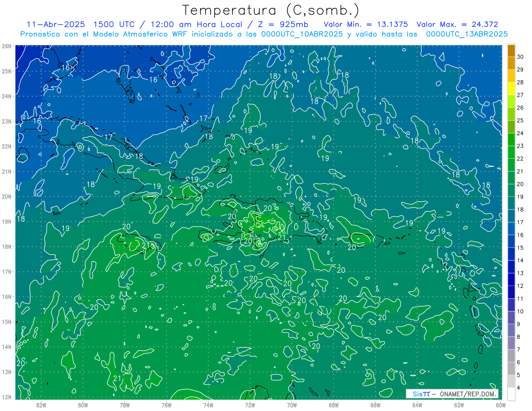Click the title "Temperatura (C,somb.)"
The height and width of the screenshot is (411, 532).
271,11
